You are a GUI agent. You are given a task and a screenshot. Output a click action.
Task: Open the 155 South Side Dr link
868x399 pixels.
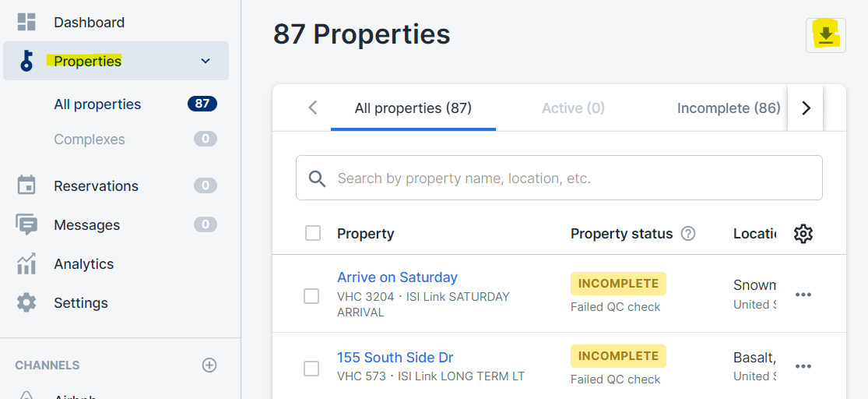click(x=395, y=358)
